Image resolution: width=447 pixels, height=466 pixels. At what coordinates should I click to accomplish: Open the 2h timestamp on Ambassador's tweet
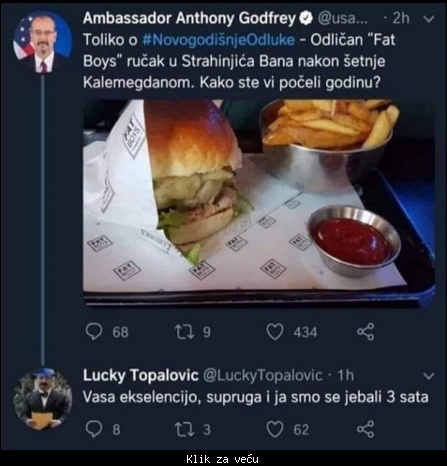(401, 19)
